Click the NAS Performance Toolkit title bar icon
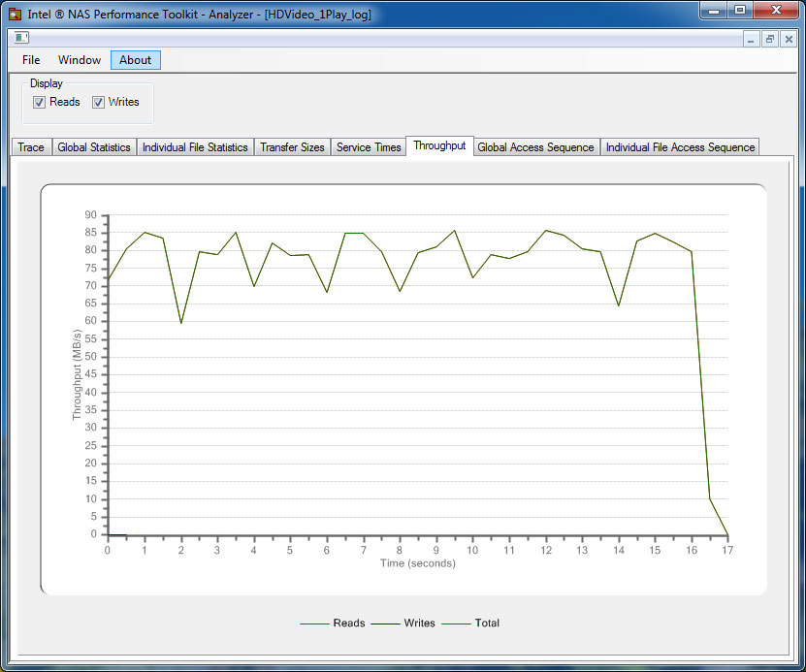This screenshot has width=806, height=672. click(x=15, y=15)
